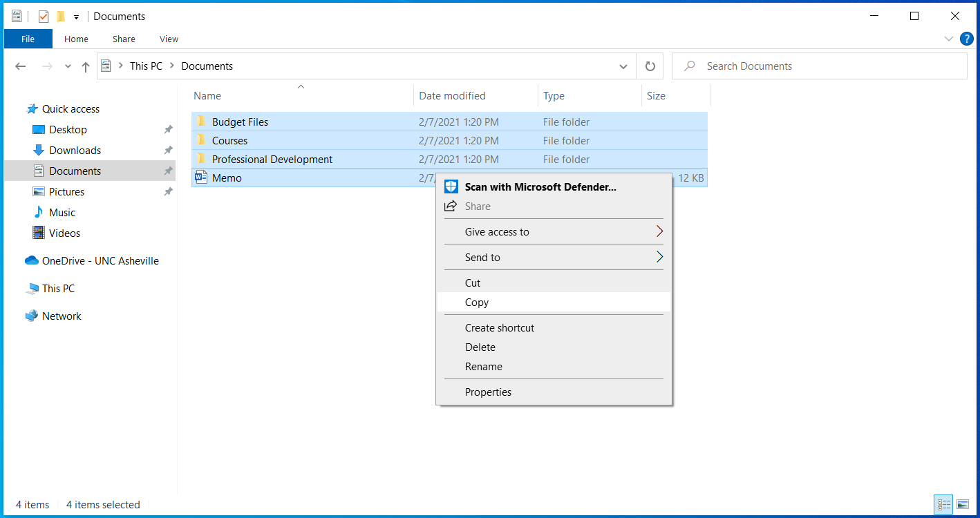
Task: Click the Properties icon in title bar
Action: pos(44,17)
